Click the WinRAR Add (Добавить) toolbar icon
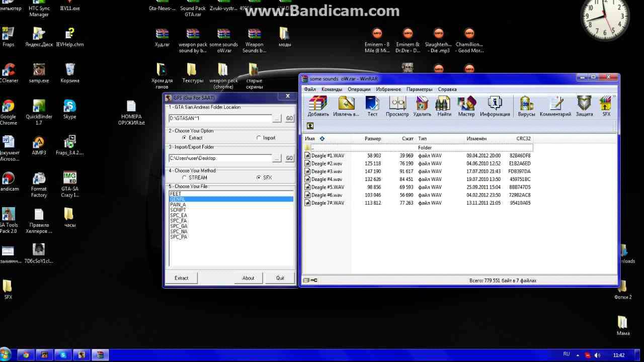Viewport: 644px width, 362px height. tap(318, 107)
